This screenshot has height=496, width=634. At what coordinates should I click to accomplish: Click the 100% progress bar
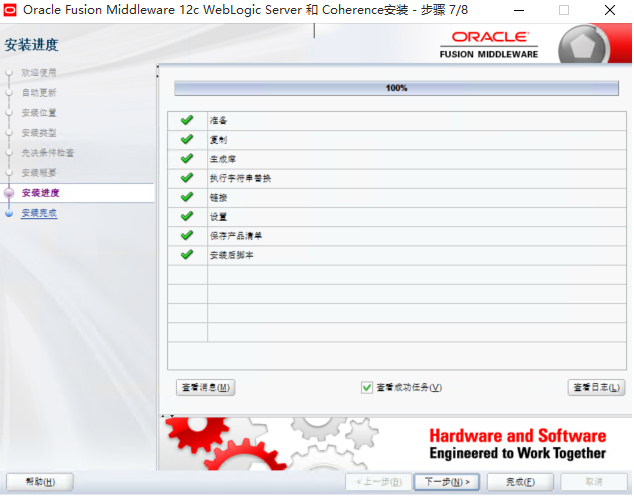tap(396, 88)
